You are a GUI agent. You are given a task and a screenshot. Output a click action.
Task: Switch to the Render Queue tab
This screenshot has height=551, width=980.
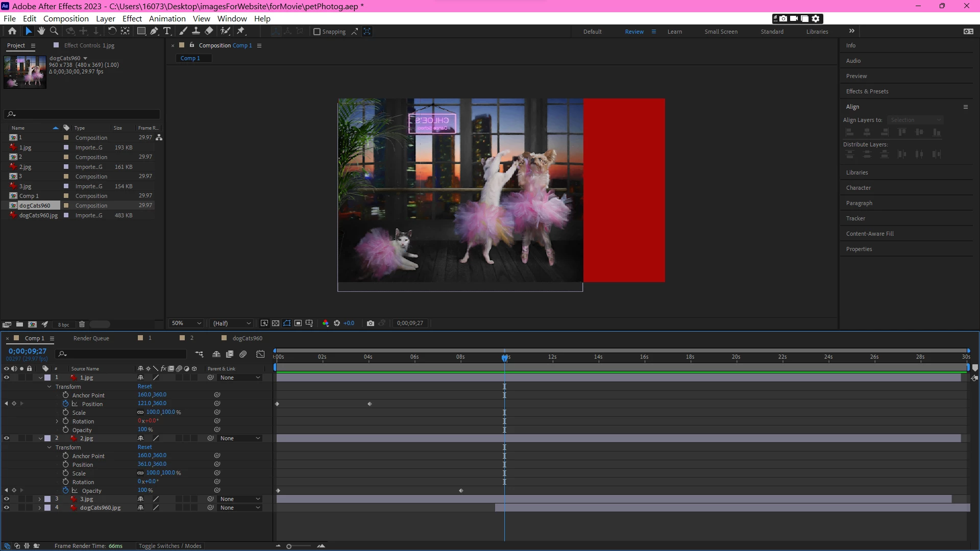[91, 338]
